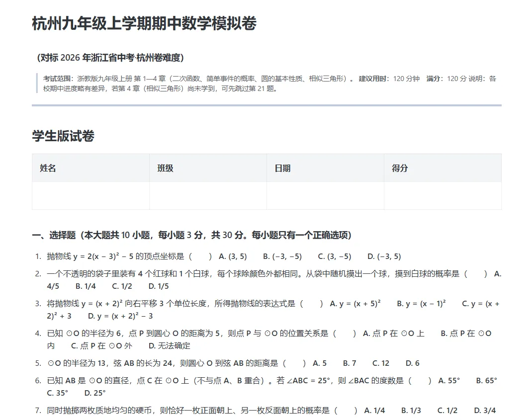Click question 6 option B. 65°

point(486,381)
